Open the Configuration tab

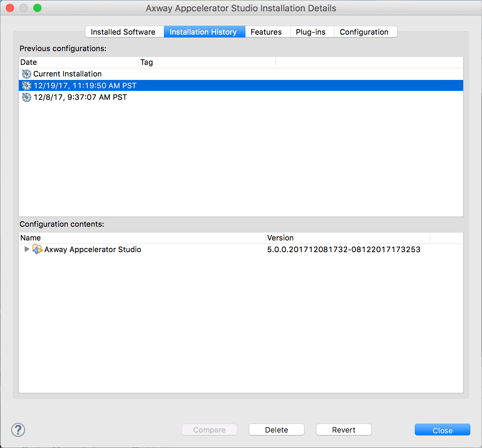click(x=365, y=32)
